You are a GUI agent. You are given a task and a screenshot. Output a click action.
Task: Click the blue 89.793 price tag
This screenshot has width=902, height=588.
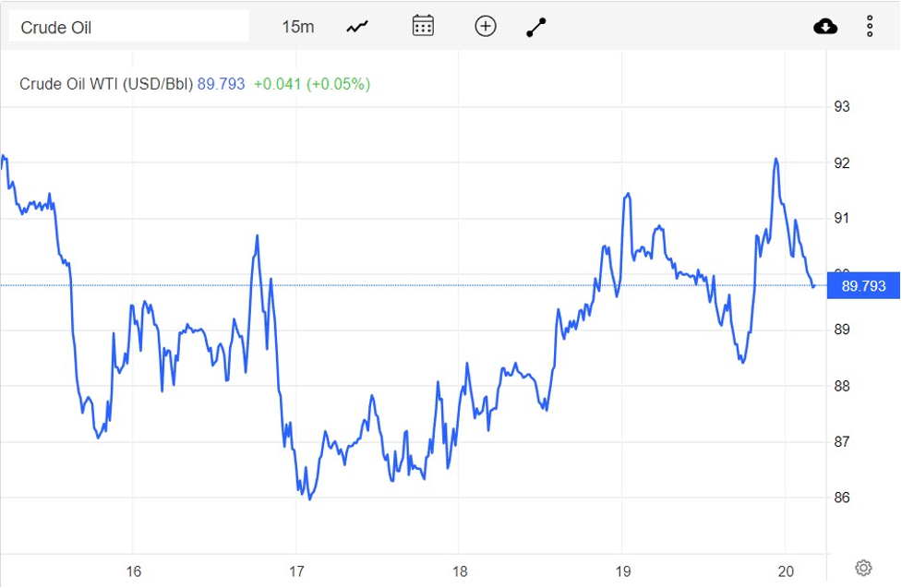864,286
